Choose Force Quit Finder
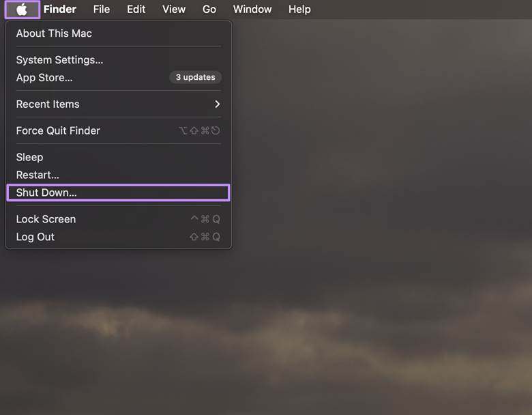This screenshot has height=415, width=532. click(119, 130)
